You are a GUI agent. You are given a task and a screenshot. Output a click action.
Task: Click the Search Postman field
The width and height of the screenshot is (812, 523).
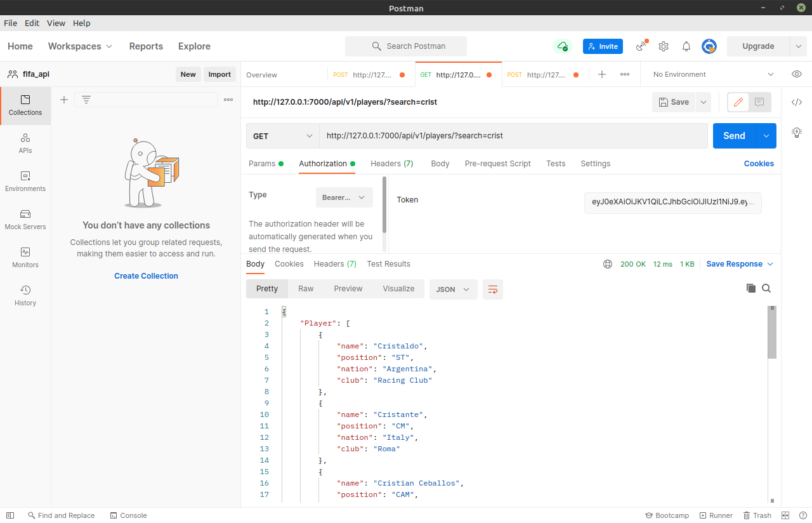(406, 46)
